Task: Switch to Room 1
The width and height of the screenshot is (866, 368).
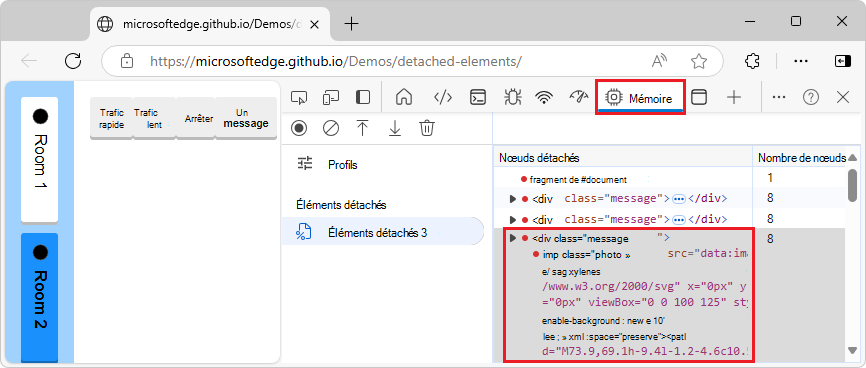Action: pyautogui.click(x=39, y=159)
